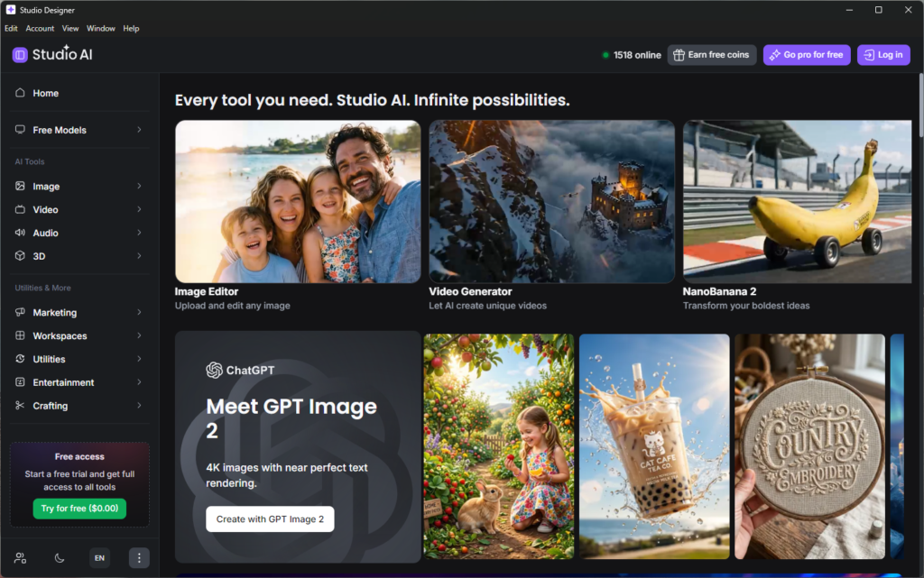Expand the Workspaces submenu arrow
Viewport: 924px width, 578px height.
139,335
